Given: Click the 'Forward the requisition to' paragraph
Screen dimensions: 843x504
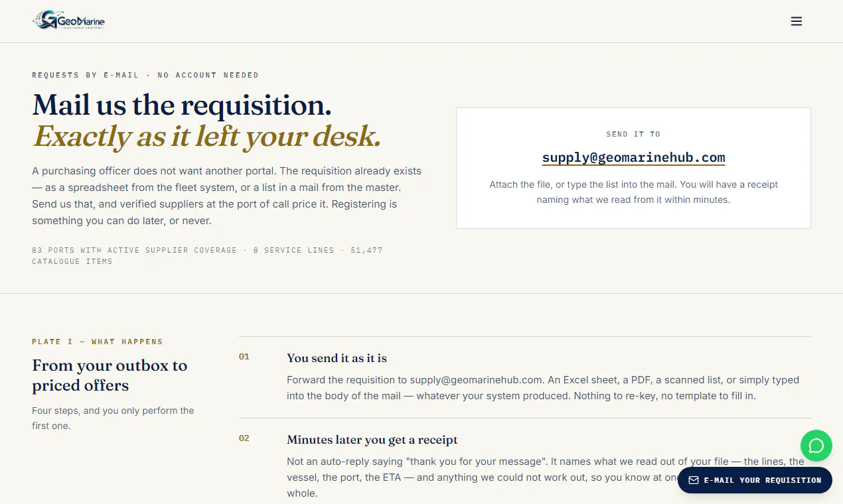Looking at the screenshot, I should click(x=543, y=388).
